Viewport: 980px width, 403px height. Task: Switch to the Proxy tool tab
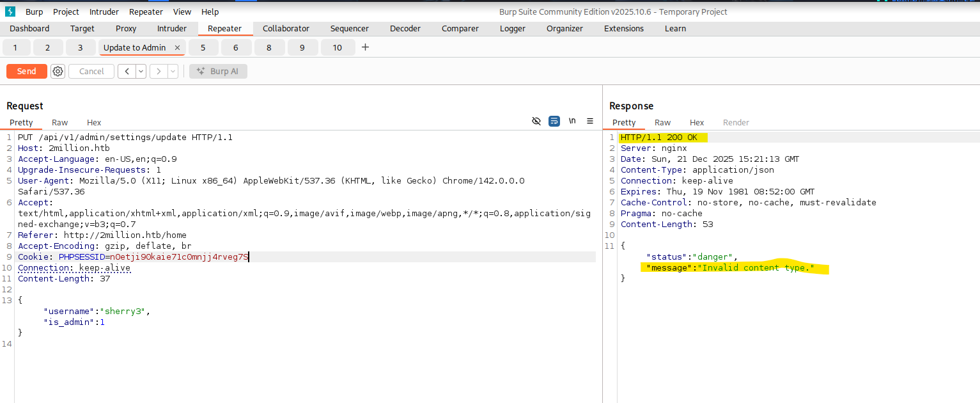(126, 28)
